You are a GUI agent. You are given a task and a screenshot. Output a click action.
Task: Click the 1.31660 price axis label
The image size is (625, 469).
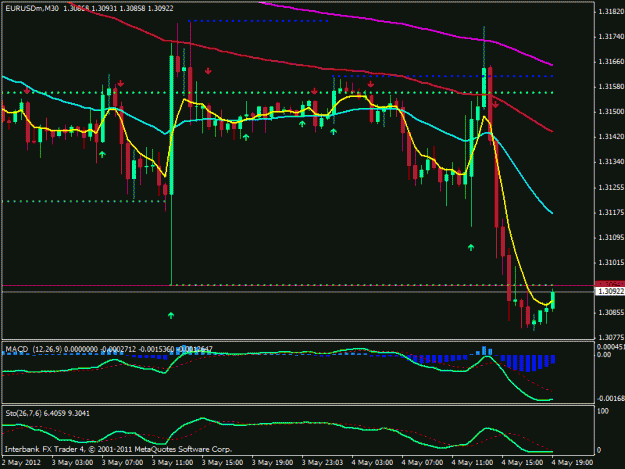[x=611, y=62]
